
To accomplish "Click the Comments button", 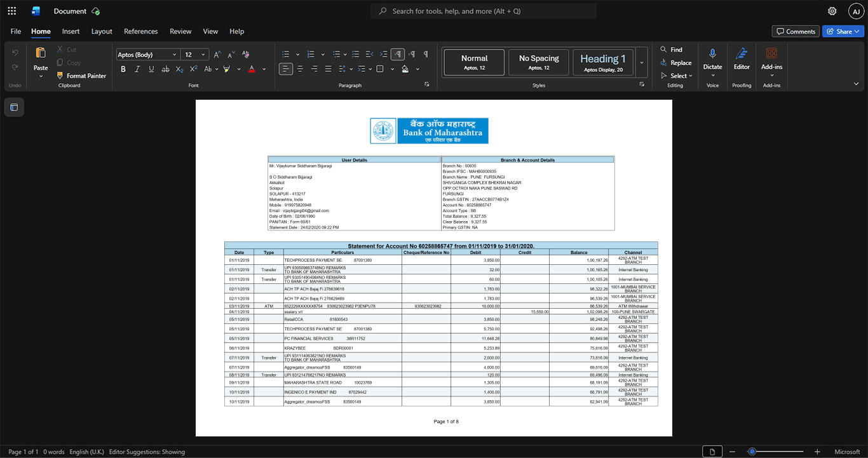I will click(x=795, y=31).
